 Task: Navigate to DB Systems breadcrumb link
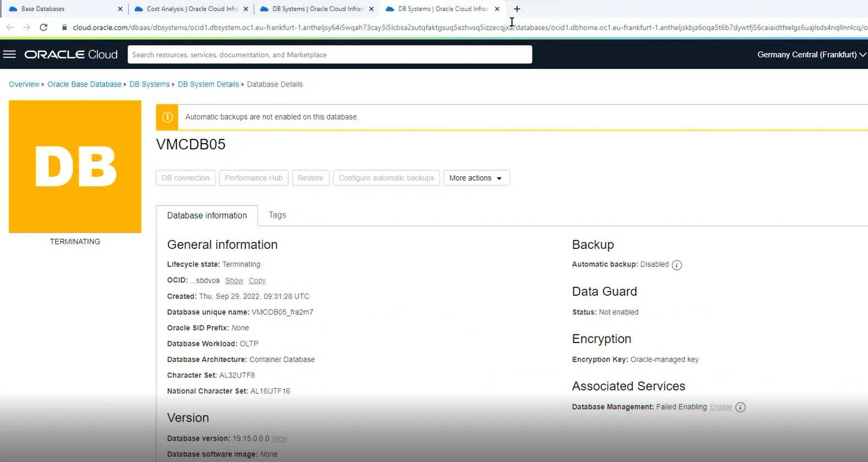coord(150,84)
